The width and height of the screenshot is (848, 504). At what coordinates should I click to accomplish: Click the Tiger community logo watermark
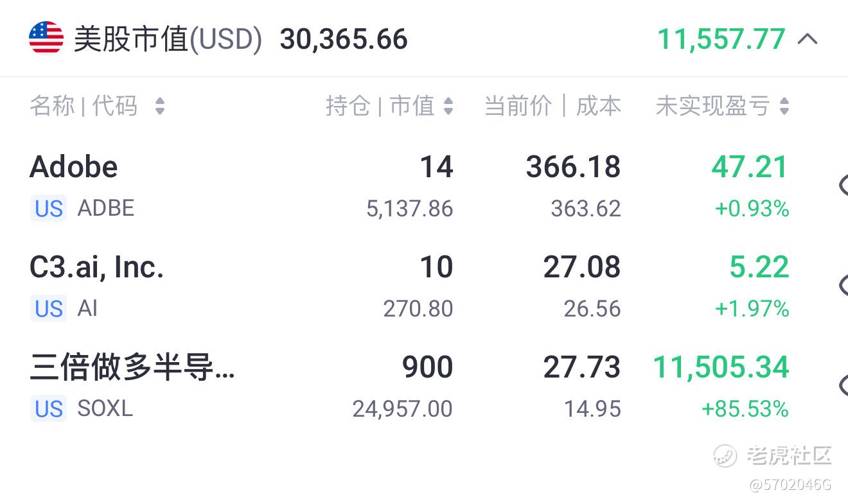point(773,456)
